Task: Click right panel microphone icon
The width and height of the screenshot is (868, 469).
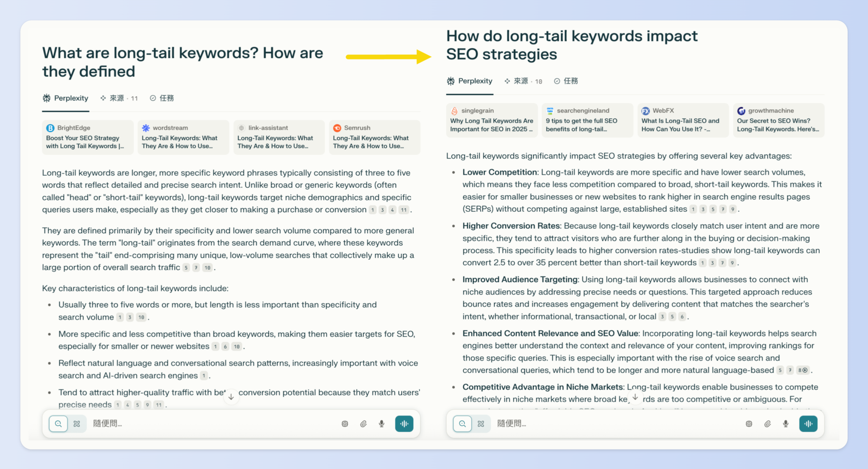Action: coord(786,424)
